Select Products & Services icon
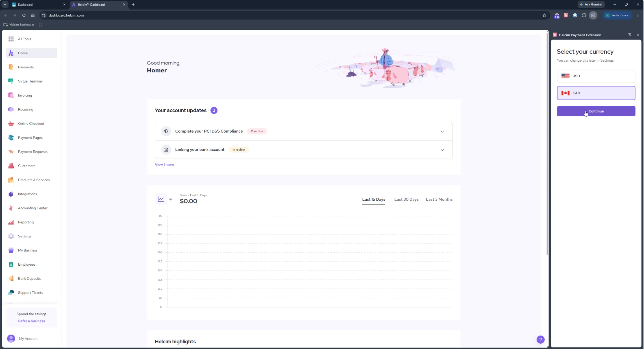 pos(11,180)
